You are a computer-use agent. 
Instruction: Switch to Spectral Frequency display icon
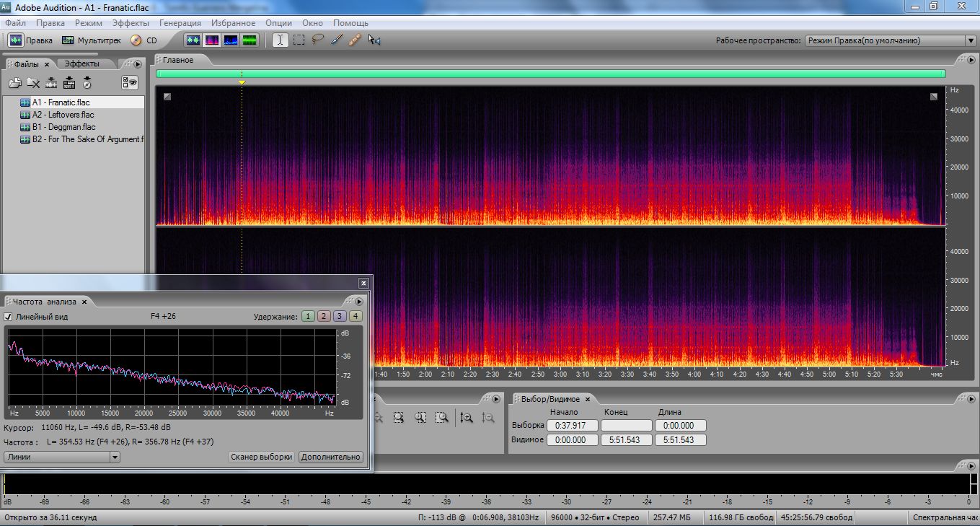[x=212, y=40]
